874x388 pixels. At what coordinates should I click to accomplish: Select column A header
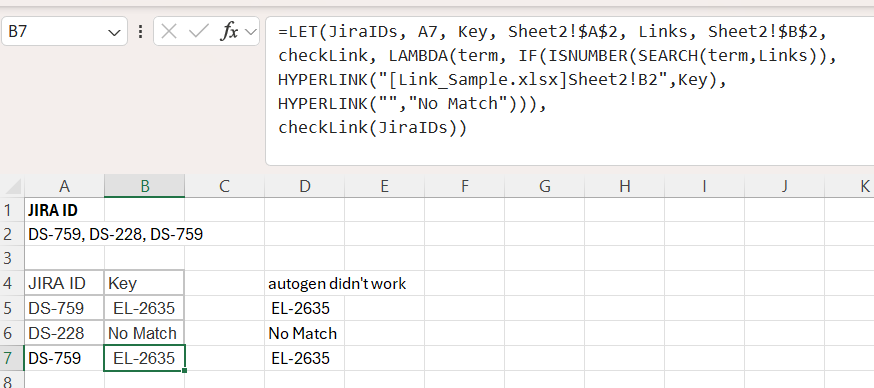click(x=64, y=186)
